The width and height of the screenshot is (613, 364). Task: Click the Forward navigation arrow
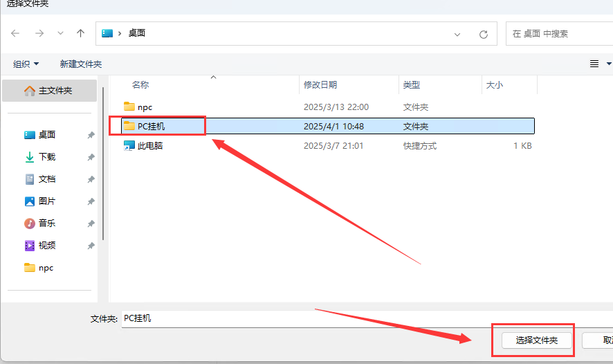[39, 33]
